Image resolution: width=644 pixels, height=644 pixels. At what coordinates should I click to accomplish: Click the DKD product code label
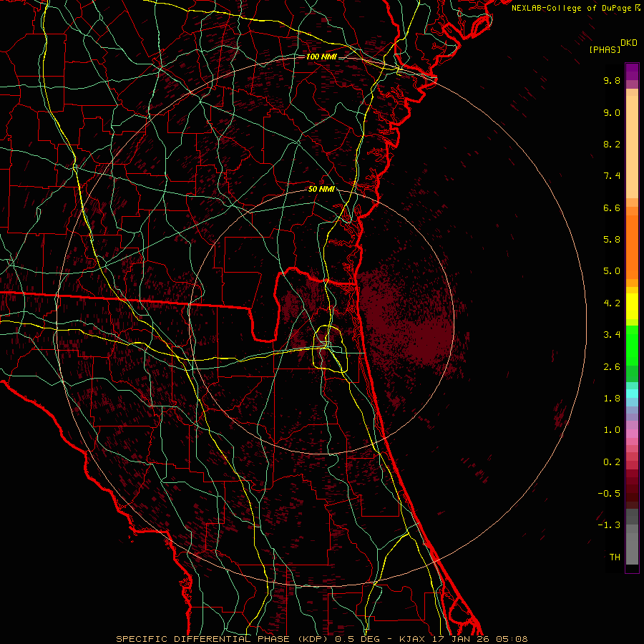629,43
